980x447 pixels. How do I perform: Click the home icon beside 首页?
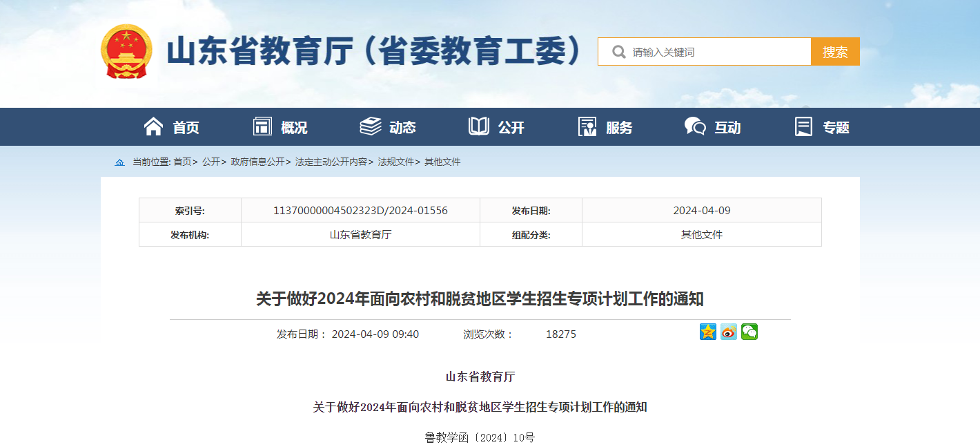pos(153,126)
